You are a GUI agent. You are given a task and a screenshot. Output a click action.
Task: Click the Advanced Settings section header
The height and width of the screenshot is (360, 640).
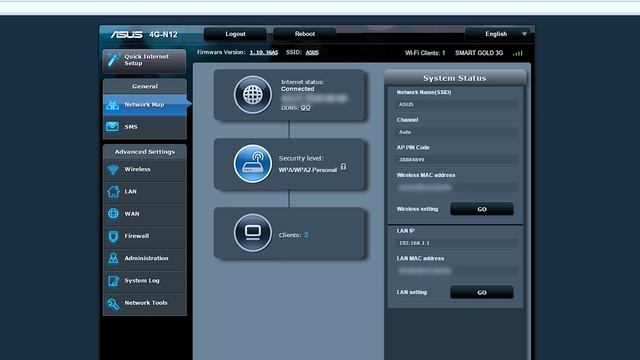click(145, 152)
